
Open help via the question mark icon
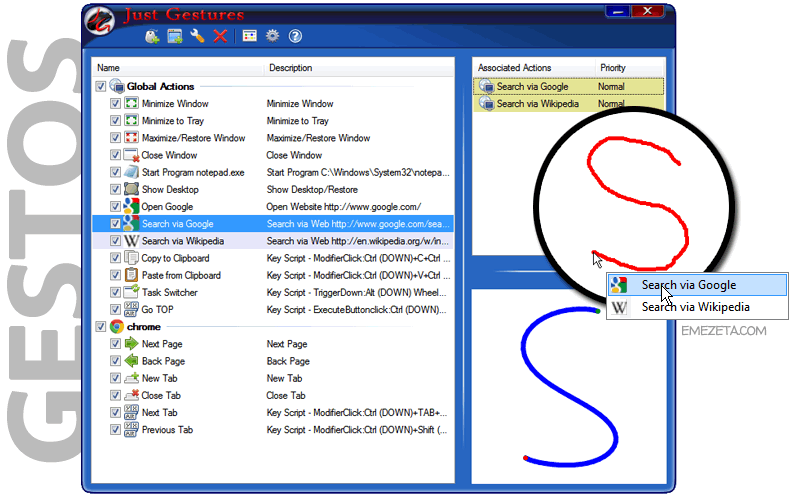click(x=295, y=36)
